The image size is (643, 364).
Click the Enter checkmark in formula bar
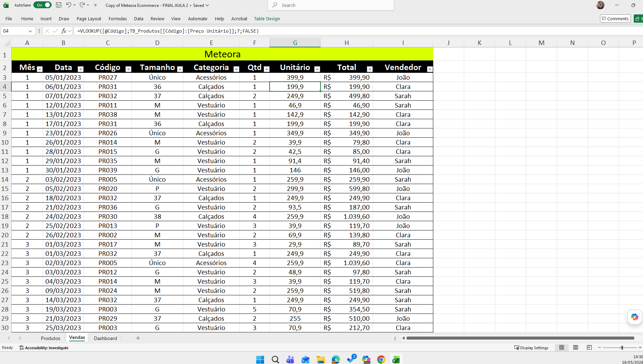pos(55,31)
